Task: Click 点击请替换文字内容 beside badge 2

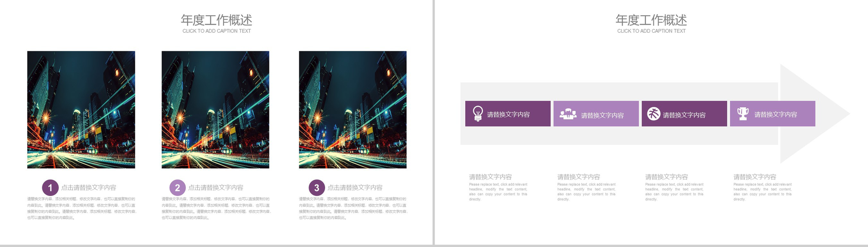Action: click(215, 188)
